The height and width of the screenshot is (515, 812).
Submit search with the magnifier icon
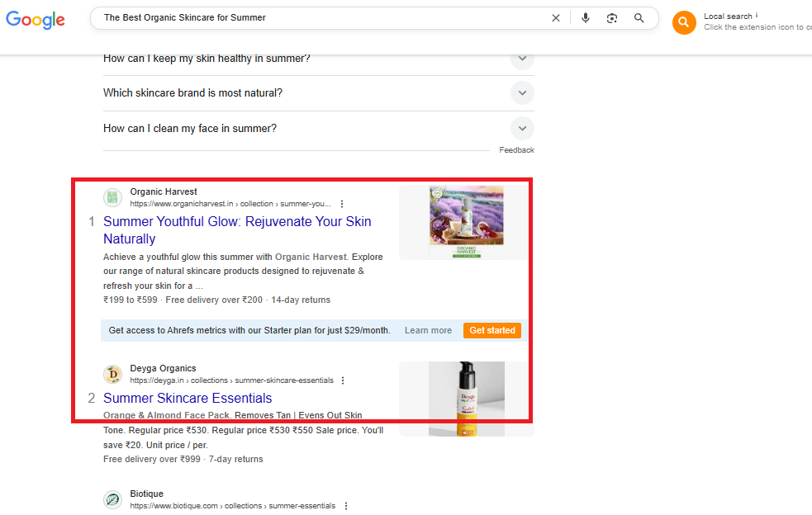639,18
